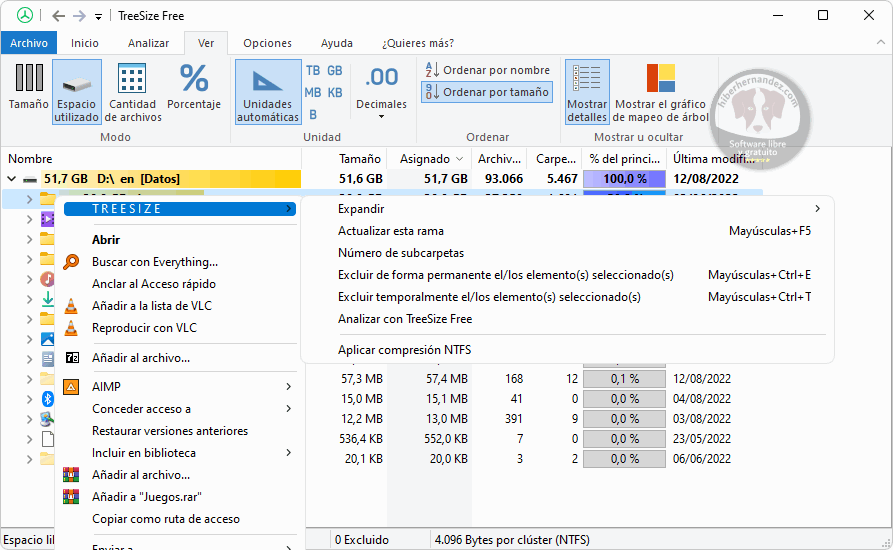893x550 pixels.
Task: Choose Buscar con Everything...
Action: [x=155, y=262]
